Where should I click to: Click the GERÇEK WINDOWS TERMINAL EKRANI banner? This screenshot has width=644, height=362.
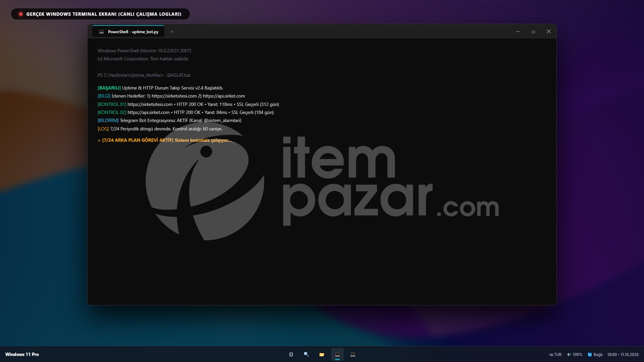point(100,14)
